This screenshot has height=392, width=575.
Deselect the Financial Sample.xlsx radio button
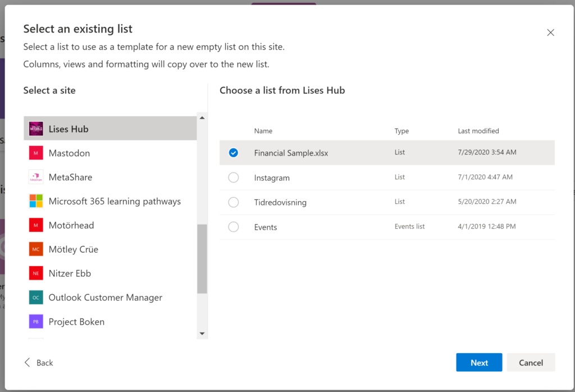pos(233,153)
